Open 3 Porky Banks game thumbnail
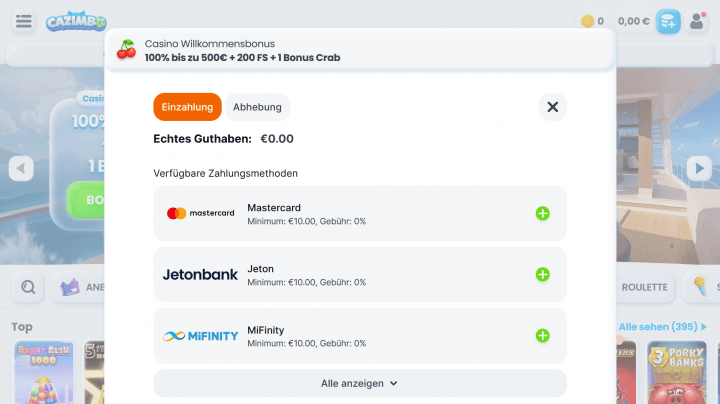720x404 pixels. tap(677, 372)
